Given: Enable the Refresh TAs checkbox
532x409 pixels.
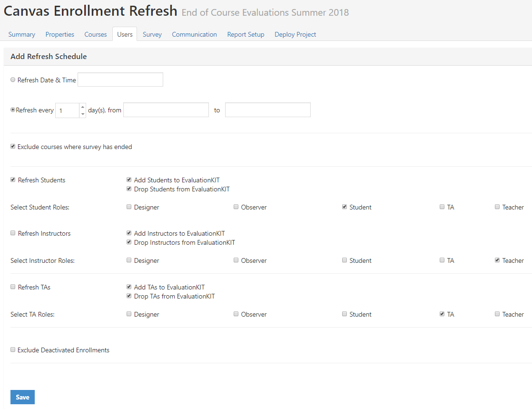Looking at the screenshot, I should point(13,287).
